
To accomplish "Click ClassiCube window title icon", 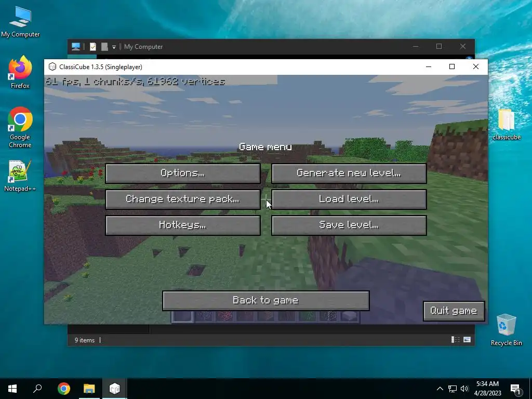I will [52, 67].
